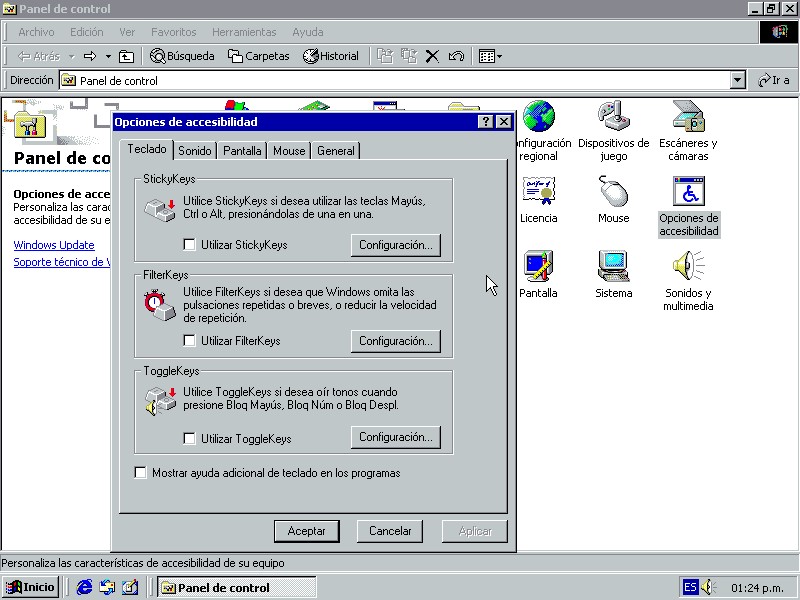Open FilterKeys Configuración button

[396, 341]
